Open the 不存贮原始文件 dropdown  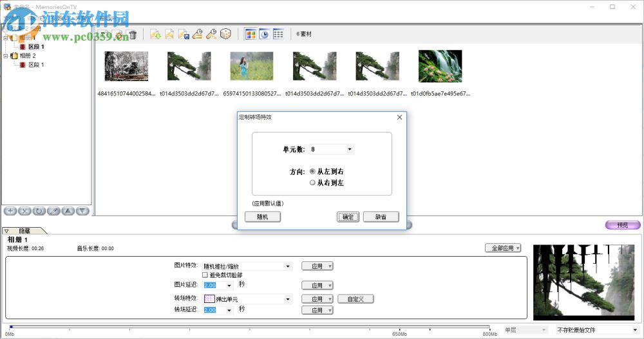[x=635, y=330]
